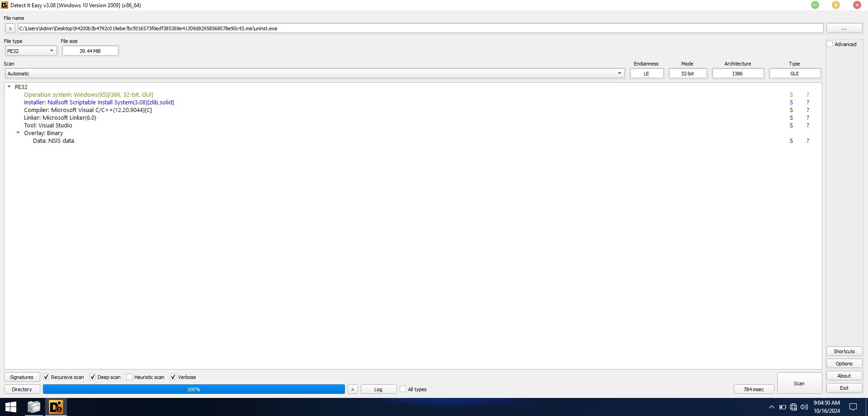This screenshot has height=416, width=868.
Task: Select the Compiler: Microsoft Visual C/C++ row
Action: (88, 110)
